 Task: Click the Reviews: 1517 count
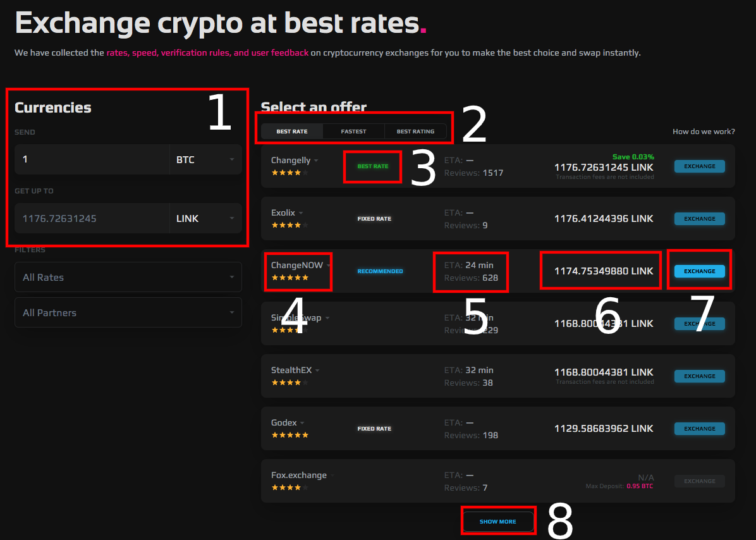tap(473, 173)
